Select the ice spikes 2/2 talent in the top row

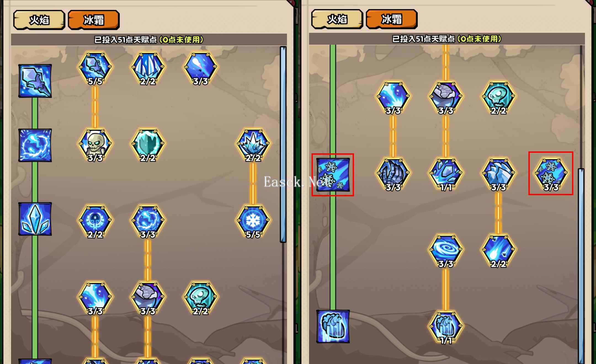click(x=148, y=68)
